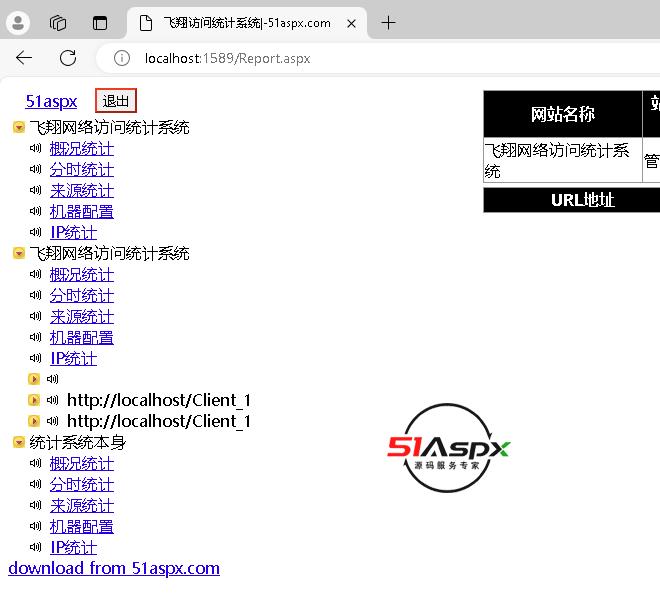Select the first 飞翔网络访问统计系统 tree label
This screenshot has height=608, width=660.
pos(109,128)
